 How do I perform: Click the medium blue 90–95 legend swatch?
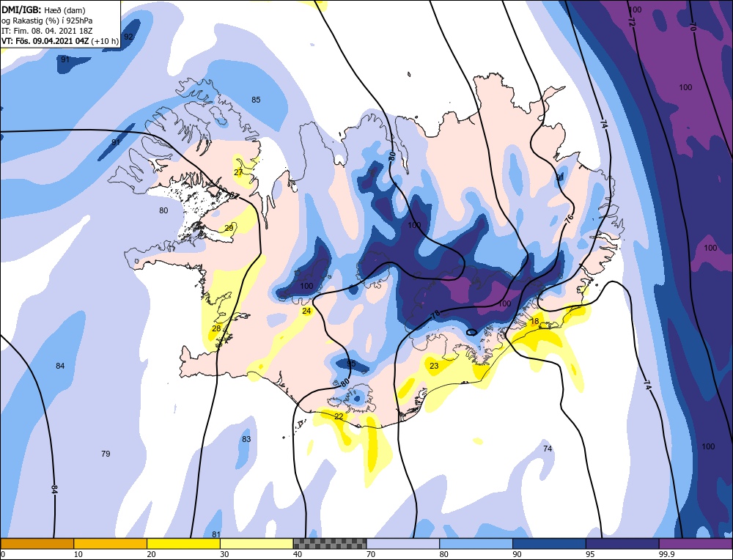pyautogui.click(x=549, y=544)
